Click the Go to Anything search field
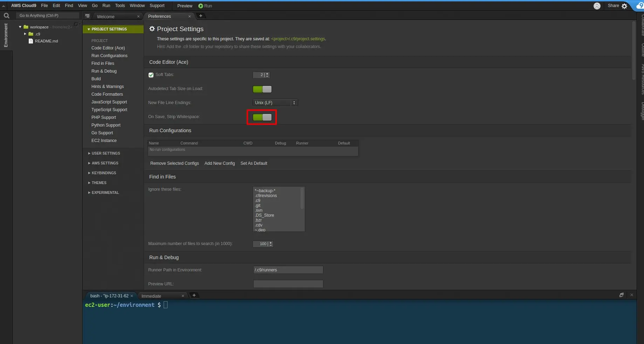Viewport: 644px width, 344px height. pyautogui.click(x=47, y=15)
